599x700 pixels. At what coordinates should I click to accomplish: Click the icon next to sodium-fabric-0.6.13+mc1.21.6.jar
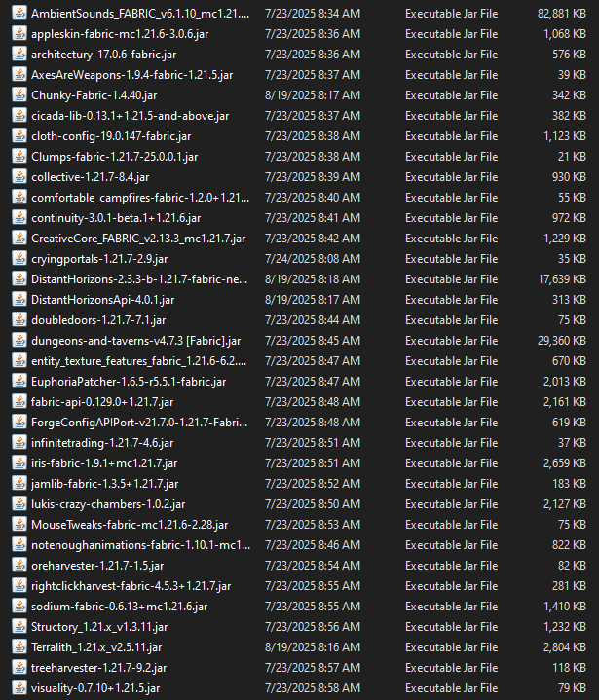(x=19, y=607)
